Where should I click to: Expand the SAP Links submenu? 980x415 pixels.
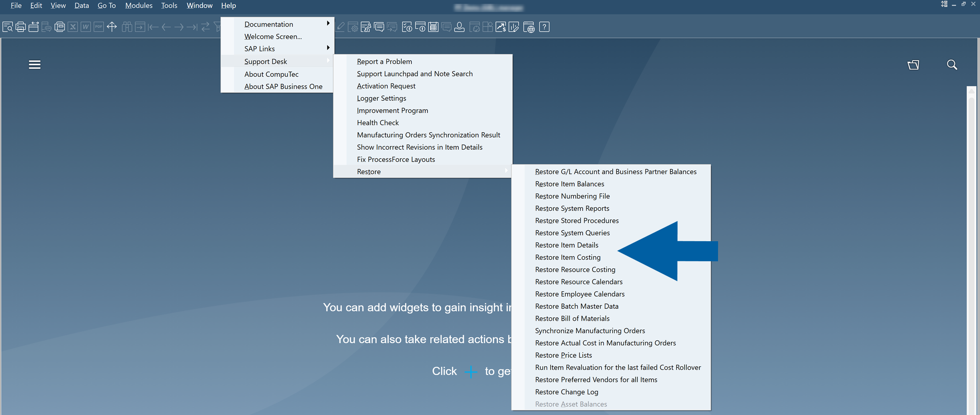click(x=278, y=49)
